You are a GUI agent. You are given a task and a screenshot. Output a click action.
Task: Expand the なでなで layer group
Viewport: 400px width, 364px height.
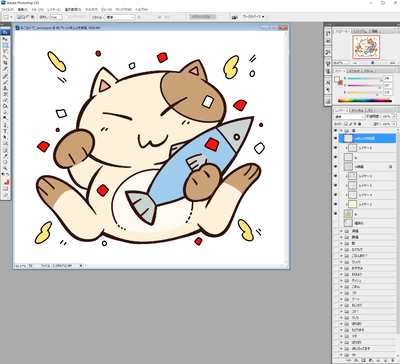[341, 249]
